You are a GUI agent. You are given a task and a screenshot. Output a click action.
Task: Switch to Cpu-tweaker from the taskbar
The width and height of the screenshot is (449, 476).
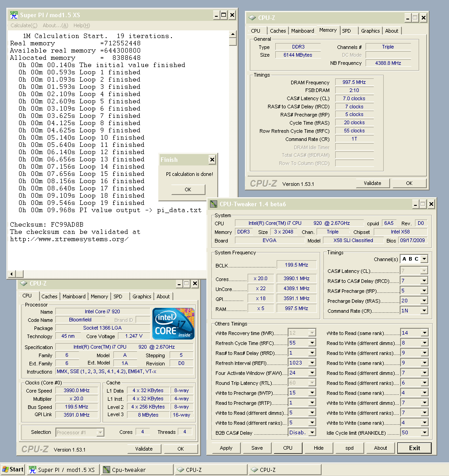137,470
